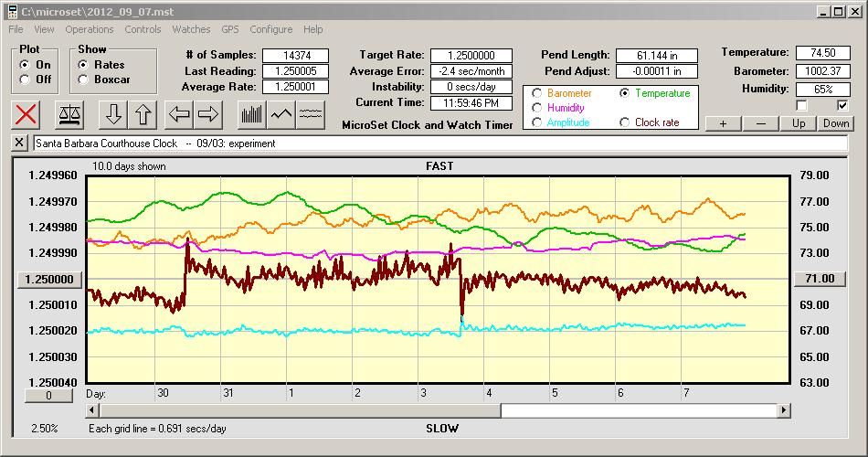This screenshot has width=868, height=457.
Task: Open the Watches menu
Action: tap(191, 29)
